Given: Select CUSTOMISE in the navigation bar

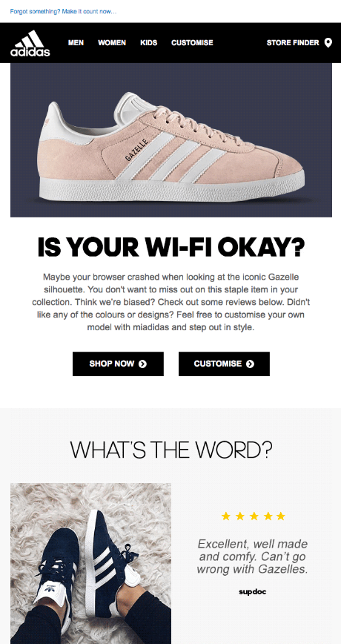Looking at the screenshot, I should (x=192, y=43).
